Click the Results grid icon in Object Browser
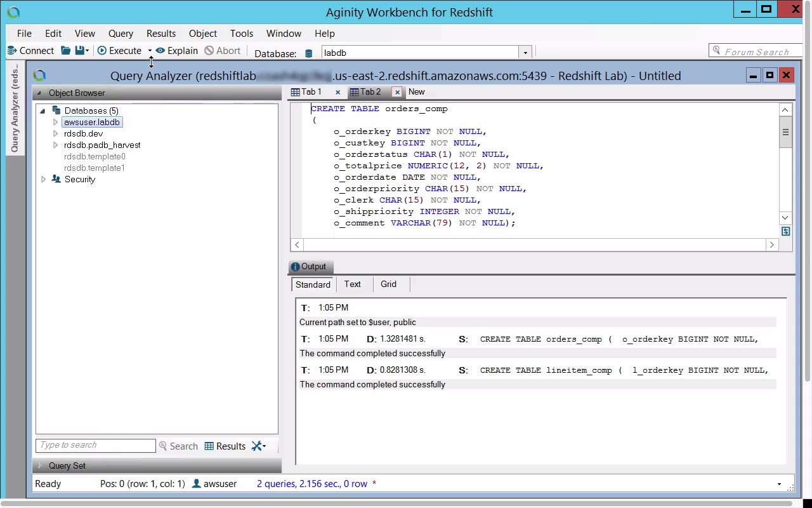The image size is (812, 508). pyautogui.click(x=209, y=446)
